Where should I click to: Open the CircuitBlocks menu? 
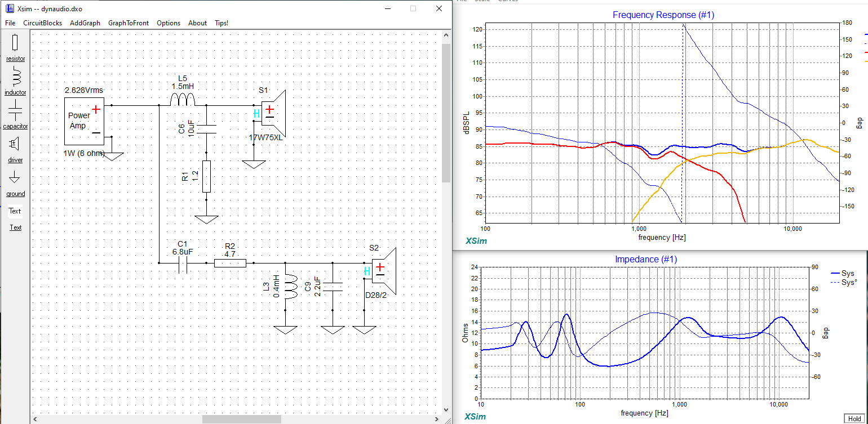click(42, 23)
